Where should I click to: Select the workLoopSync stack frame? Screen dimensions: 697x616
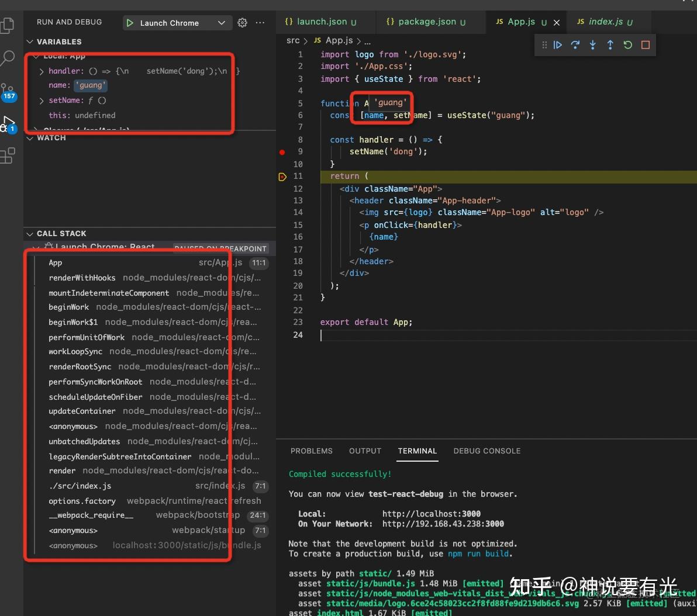[150, 352]
